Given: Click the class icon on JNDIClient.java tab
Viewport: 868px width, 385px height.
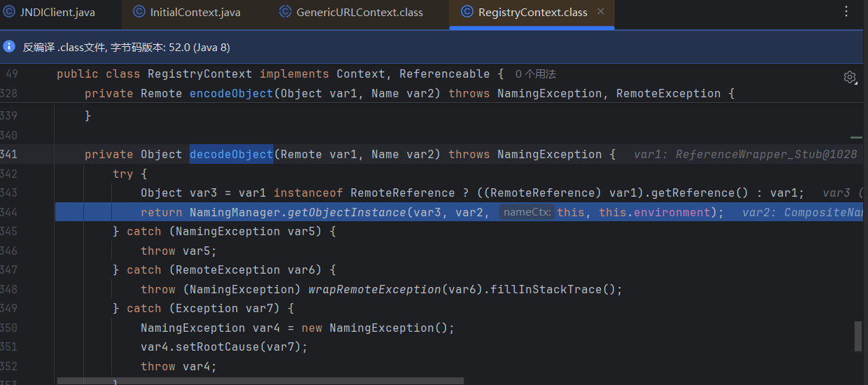Looking at the screenshot, I should [x=9, y=13].
